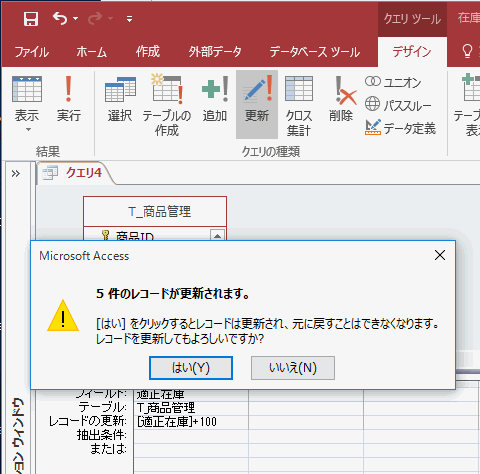480x474 pixels.
Task: Switch to the ホーム ribbon tab
Action: 91,52
